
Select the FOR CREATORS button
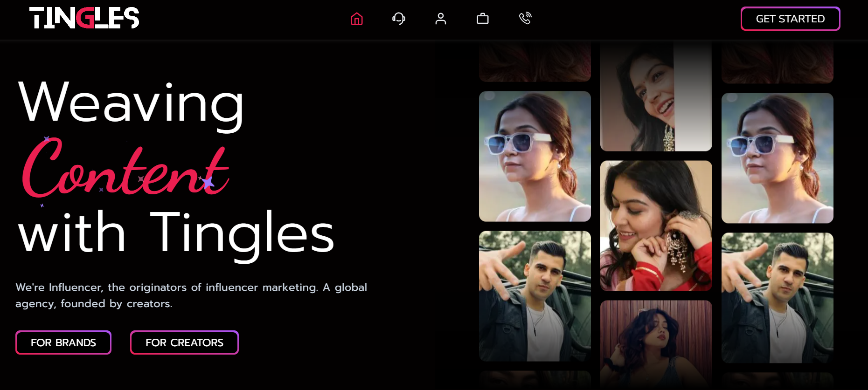click(184, 342)
